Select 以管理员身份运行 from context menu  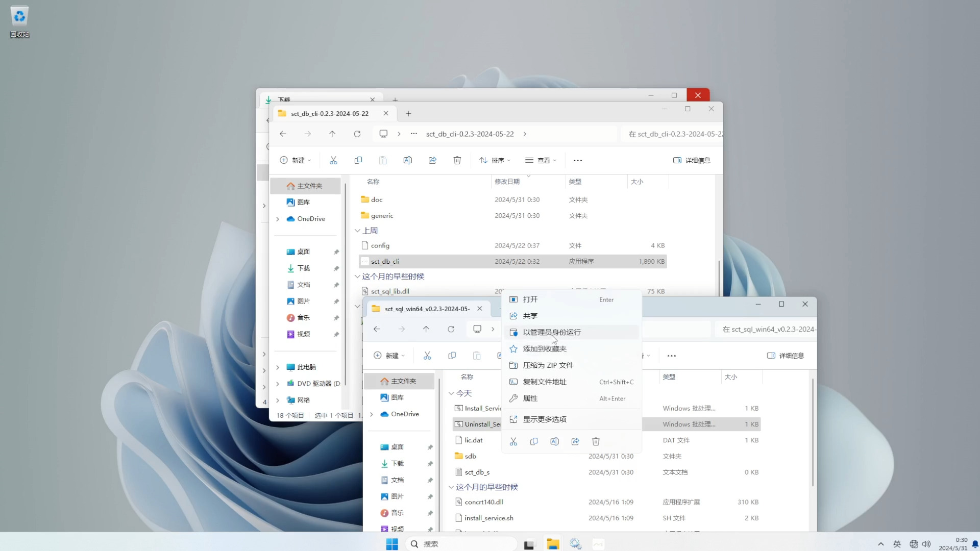pyautogui.click(x=551, y=332)
